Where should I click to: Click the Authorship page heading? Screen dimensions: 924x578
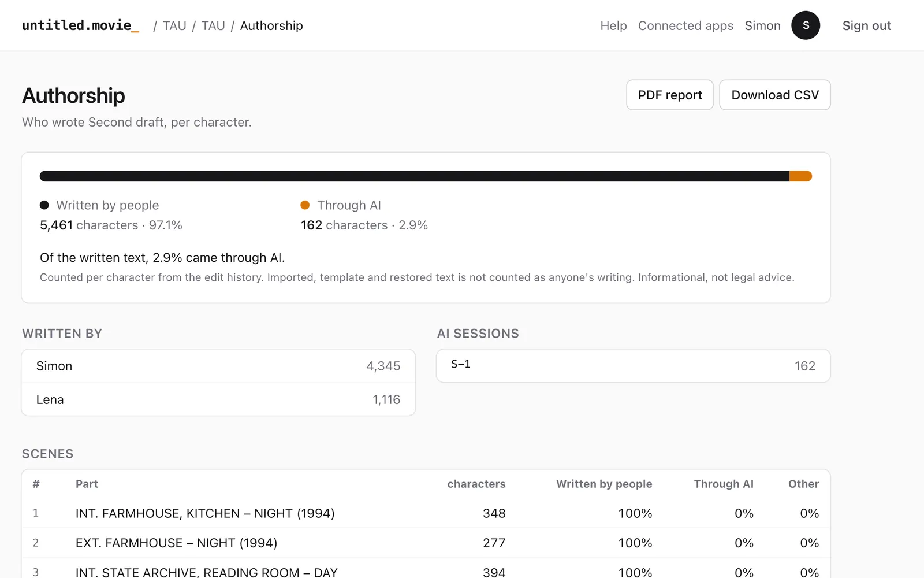click(73, 96)
